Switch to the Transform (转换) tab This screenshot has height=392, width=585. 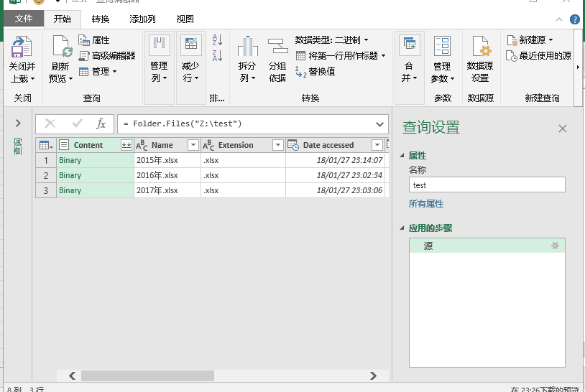tap(101, 19)
